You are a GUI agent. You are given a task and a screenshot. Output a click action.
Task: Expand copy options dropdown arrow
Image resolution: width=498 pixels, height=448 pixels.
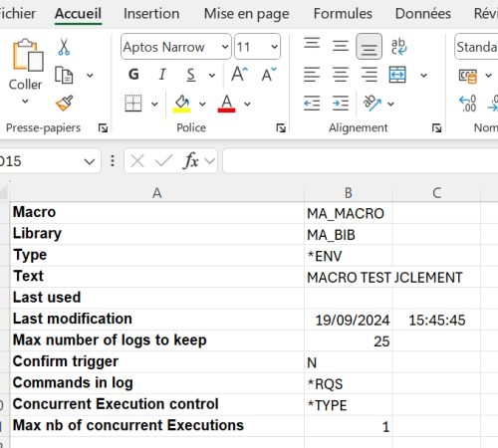coord(90,76)
